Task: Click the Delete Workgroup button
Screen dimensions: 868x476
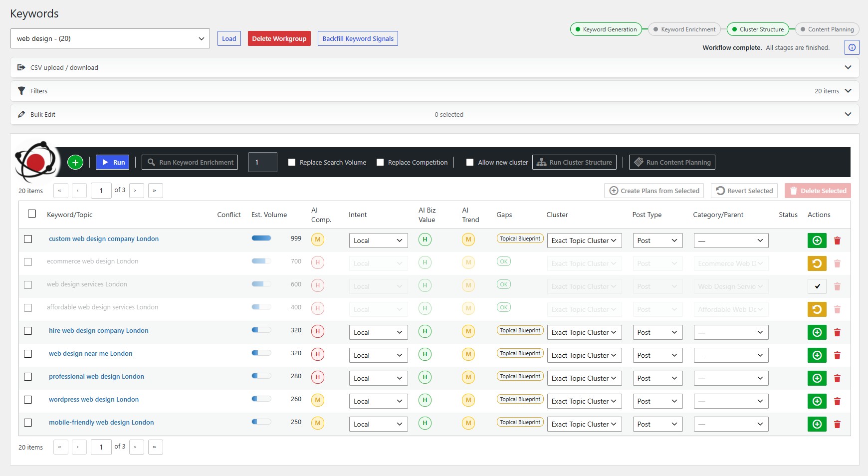Action: pos(279,38)
